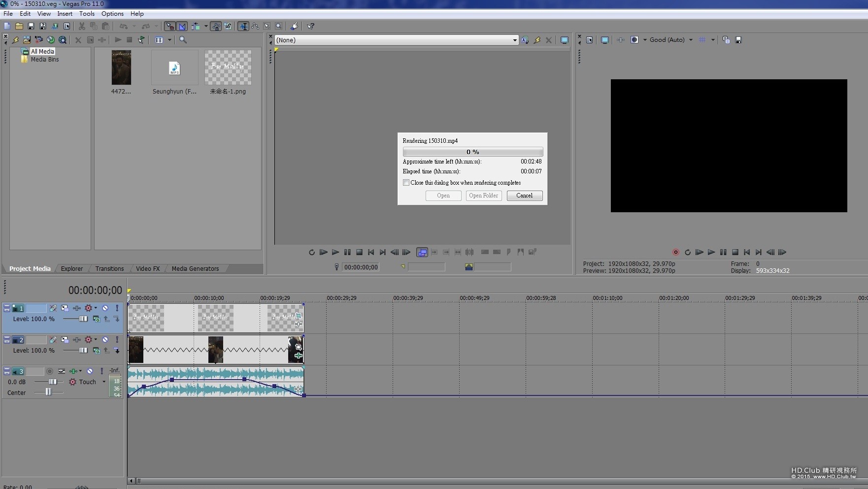868x489 pixels.
Task: Expand the (None) trimmer media dropdown
Action: click(515, 40)
